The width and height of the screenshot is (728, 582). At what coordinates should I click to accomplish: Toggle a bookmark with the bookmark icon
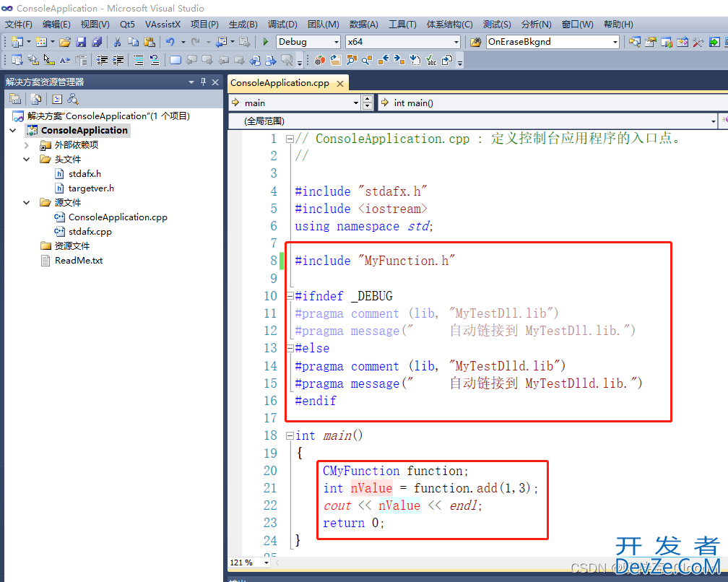pos(175,60)
